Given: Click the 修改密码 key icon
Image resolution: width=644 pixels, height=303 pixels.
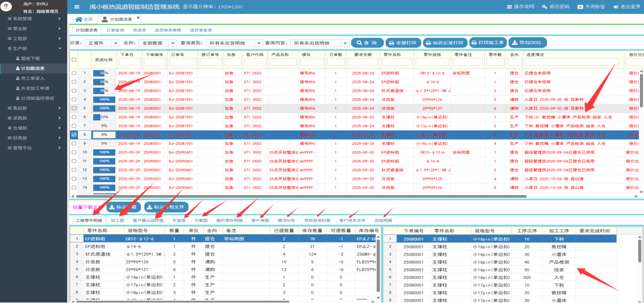Looking at the screenshot, I should point(545,7).
